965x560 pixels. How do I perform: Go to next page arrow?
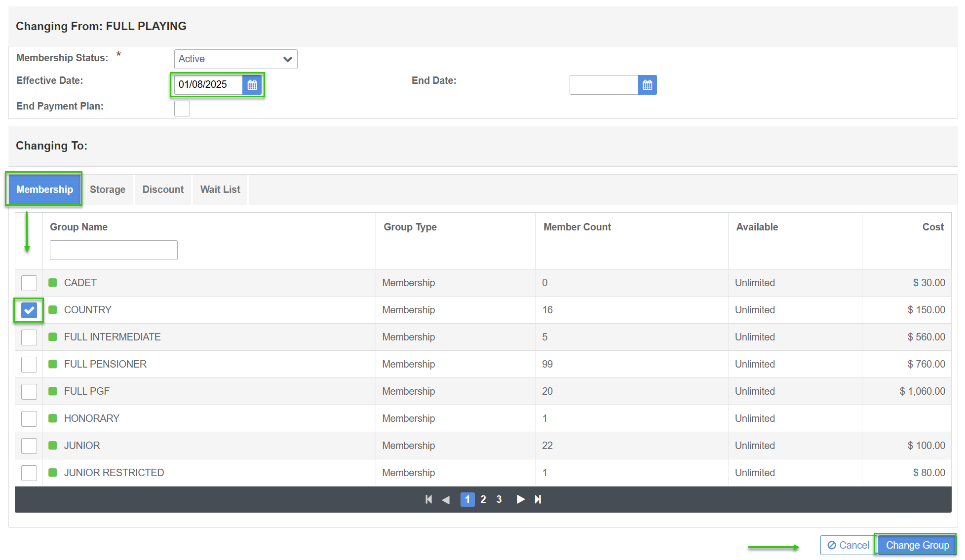pos(520,499)
